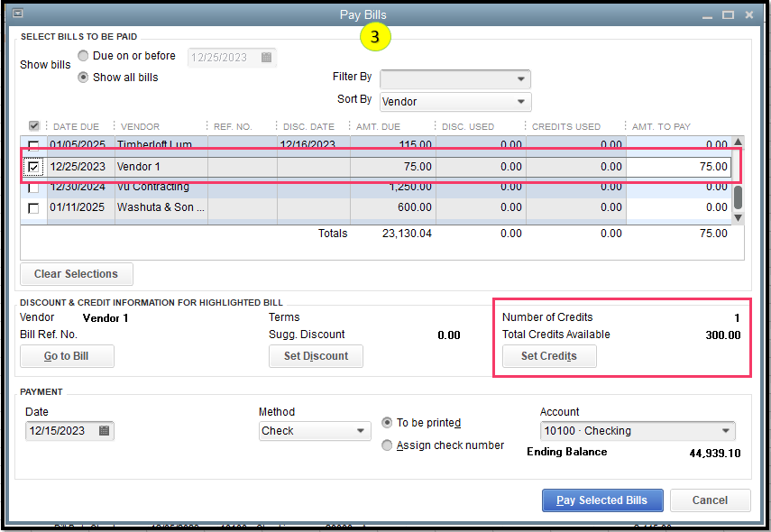Sort by the Date Due column header
The height and width of the screenshot is (532, 771).
pyautogui.click(x=77, y=126)
